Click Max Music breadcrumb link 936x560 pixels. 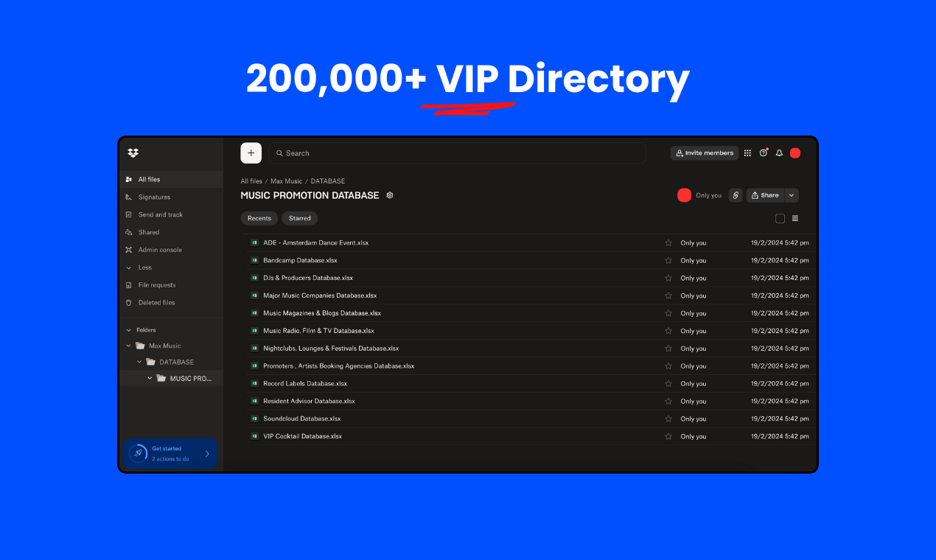pyautogui.click(x=287, y=181)
